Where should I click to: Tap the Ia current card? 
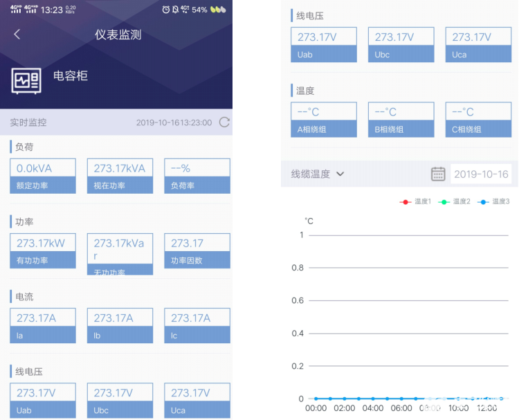43,325
